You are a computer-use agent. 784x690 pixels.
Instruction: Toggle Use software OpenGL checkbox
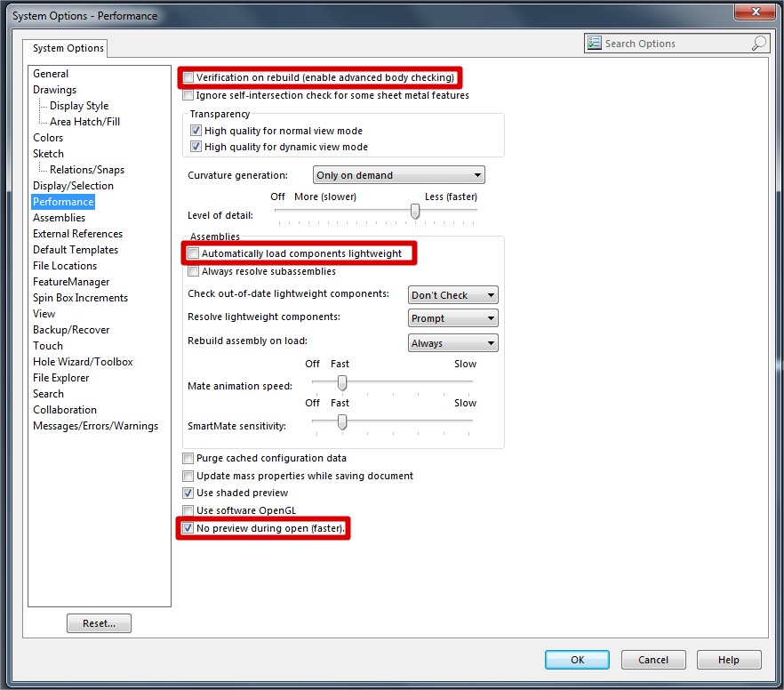click(x=188, y=510)
